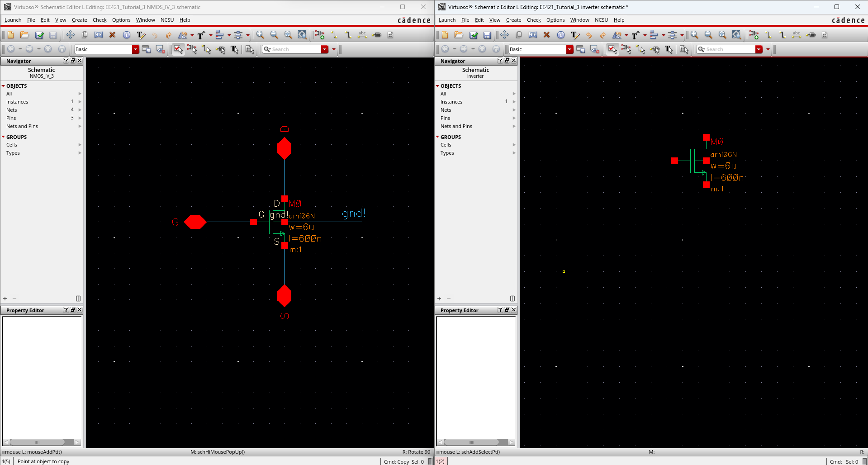Toggle text selection filter in inverter window
Screen dimensions: 868x465
point(669,49)
